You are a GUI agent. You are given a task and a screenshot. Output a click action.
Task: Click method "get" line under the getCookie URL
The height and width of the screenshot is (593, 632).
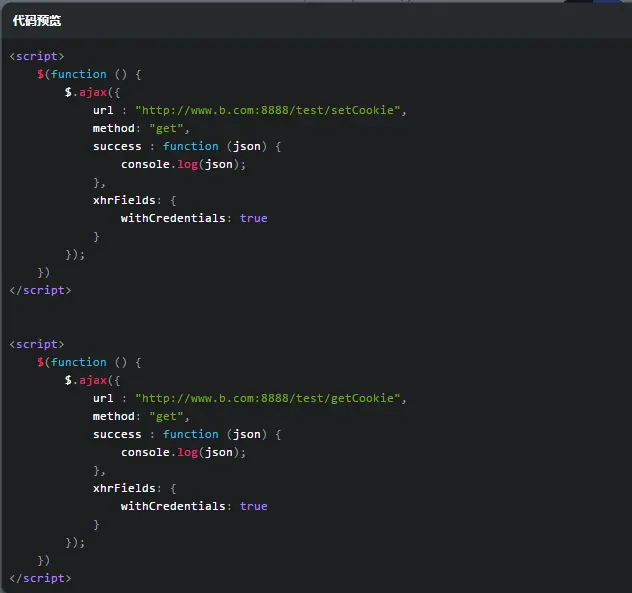(141, 416)
